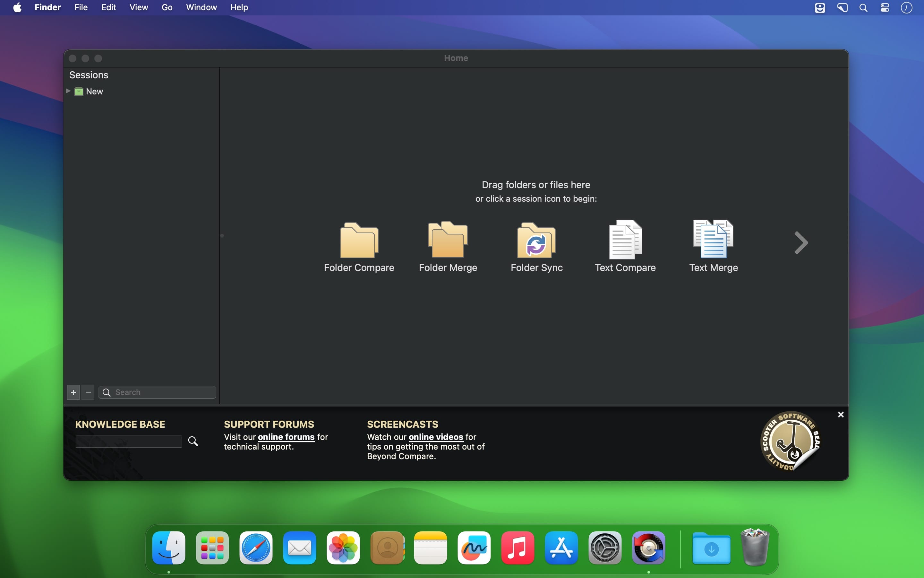The width and height of the screenshot is (924, 578).
Task: Open Notes from the Dock
Action: (x=430, y=547)
